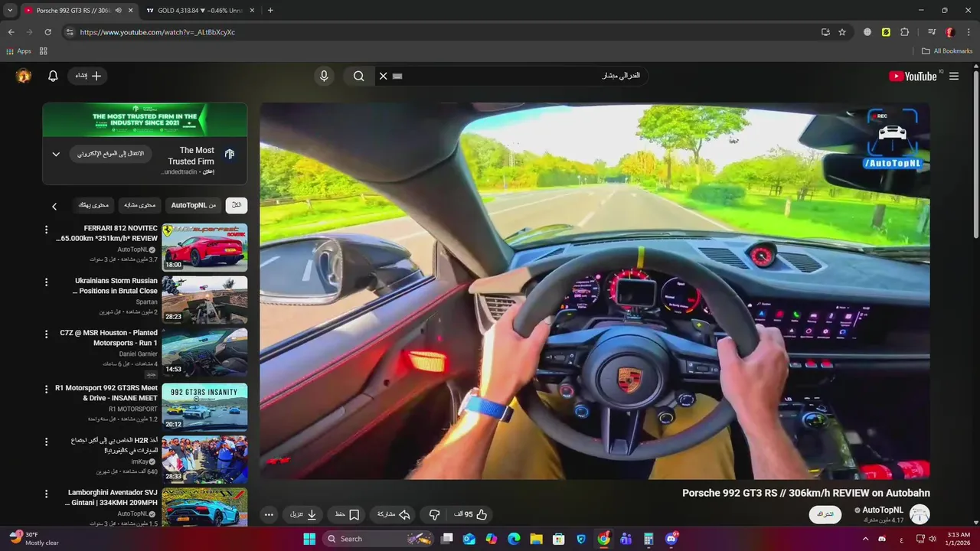Reload the current page
This screenshot has width=980, height=551.
pyautogui.click(x=47, y=32)
